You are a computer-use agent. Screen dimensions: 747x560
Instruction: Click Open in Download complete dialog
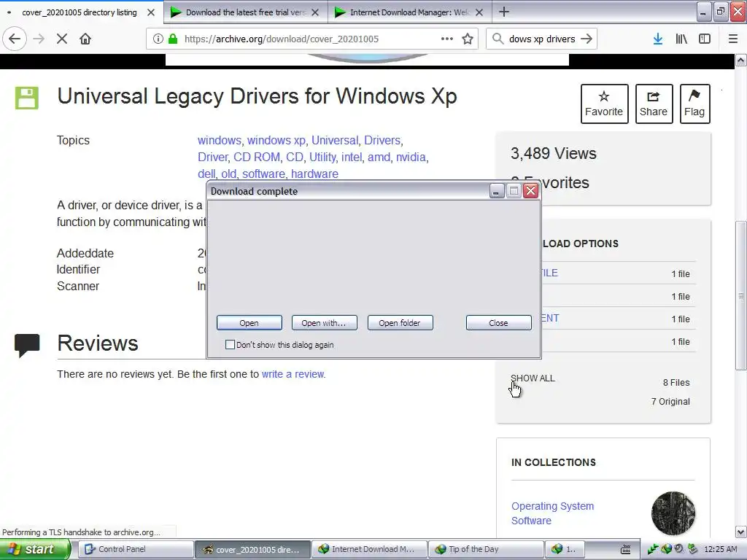coord(249,323)
